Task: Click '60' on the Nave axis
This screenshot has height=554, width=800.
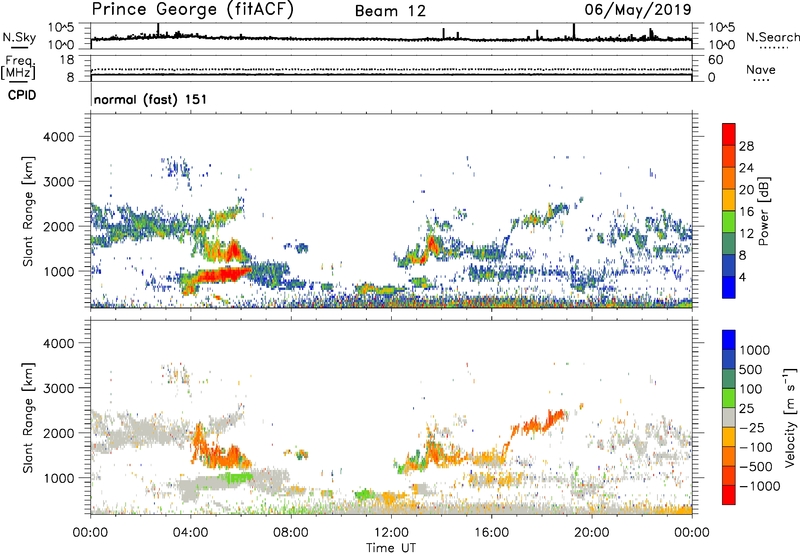Action: (x=715, y=60)
